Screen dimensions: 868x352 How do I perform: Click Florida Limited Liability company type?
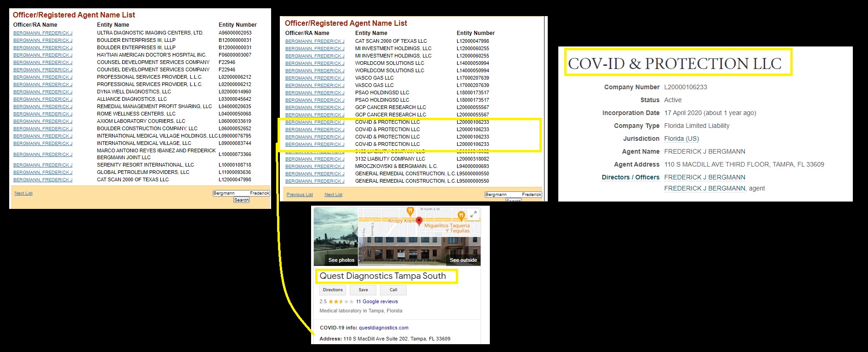pos(697,126)
